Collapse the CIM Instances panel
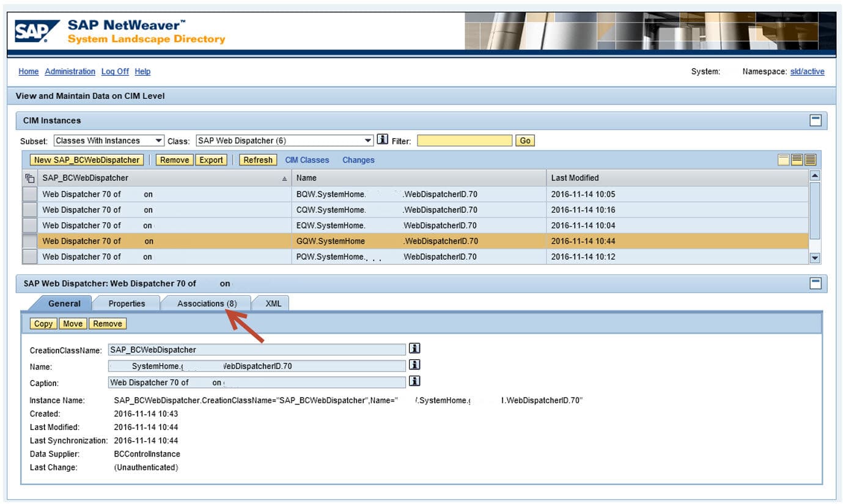Image resolution: width=843 pixels, height=504 pixels. [815, 120]
